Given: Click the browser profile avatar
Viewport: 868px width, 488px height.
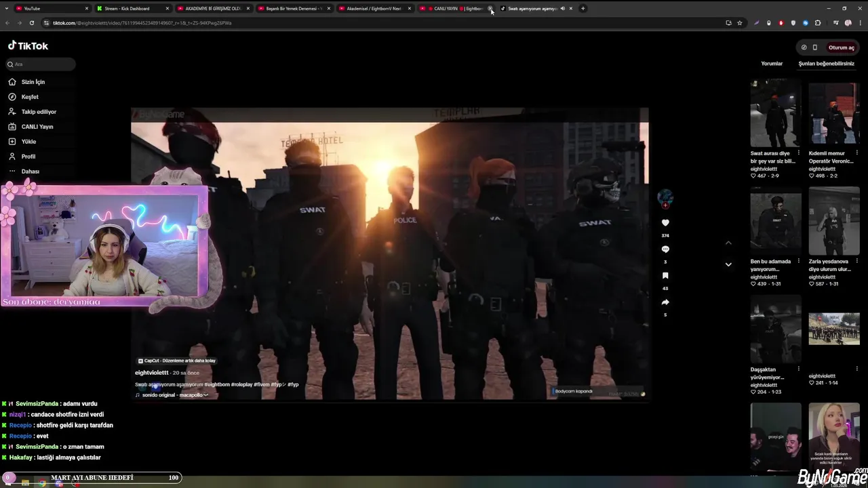Looking at the screenshot, I should [x=848, y=22].
